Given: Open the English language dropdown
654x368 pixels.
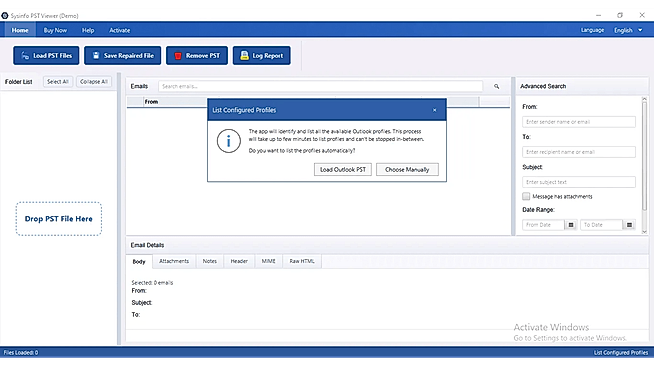Looking at the screenshot, I should pos(628,30).
